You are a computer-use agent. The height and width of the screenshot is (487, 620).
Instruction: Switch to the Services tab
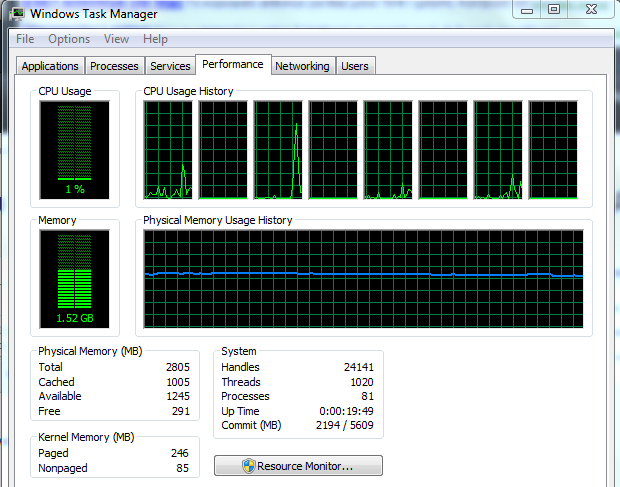pyautogui.click(x=170, y=66)
